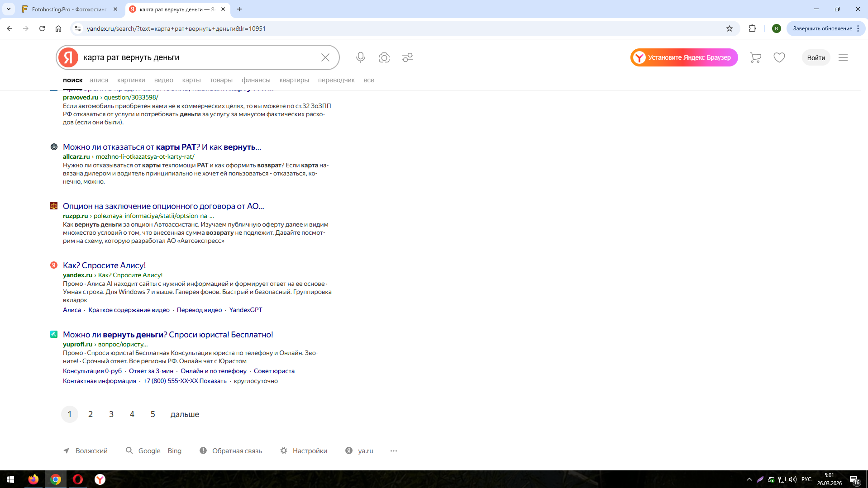The image size is (868, 488).
Task: Click Завершить обновление button
Action: click(826, 28)
